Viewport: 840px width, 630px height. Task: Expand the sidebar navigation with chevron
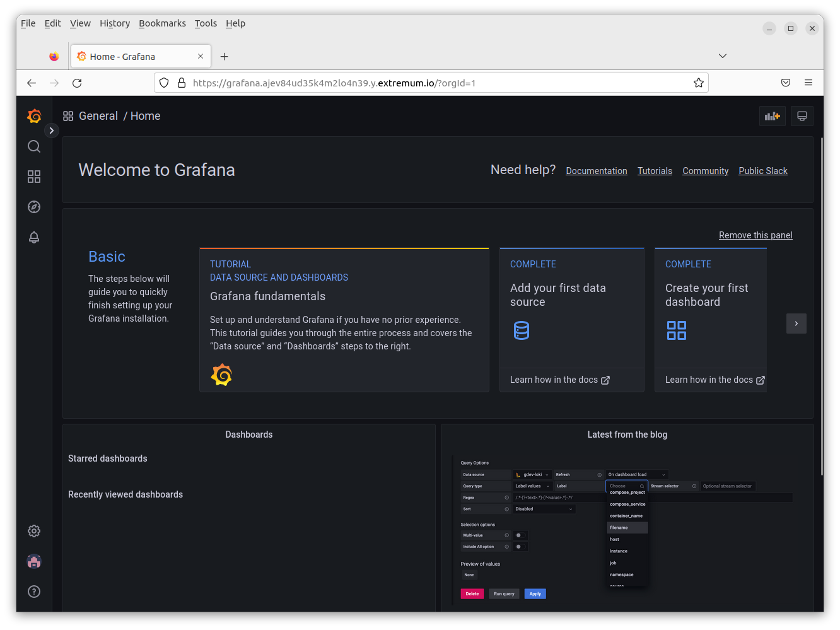pos(52,131)
